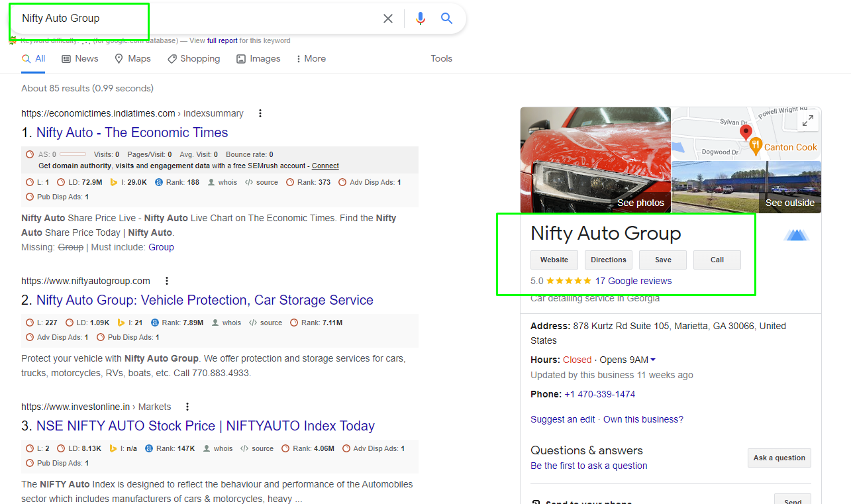Open whois for the investonline.in result
This screenshot has height=504, width=851.
[x=218, y=448]
